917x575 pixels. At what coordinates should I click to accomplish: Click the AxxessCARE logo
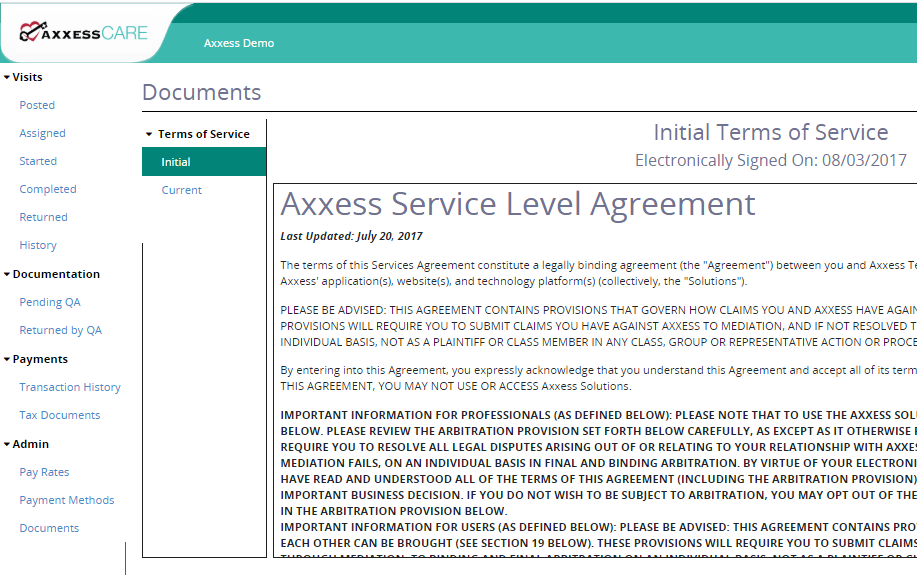(x=83, y=32)
